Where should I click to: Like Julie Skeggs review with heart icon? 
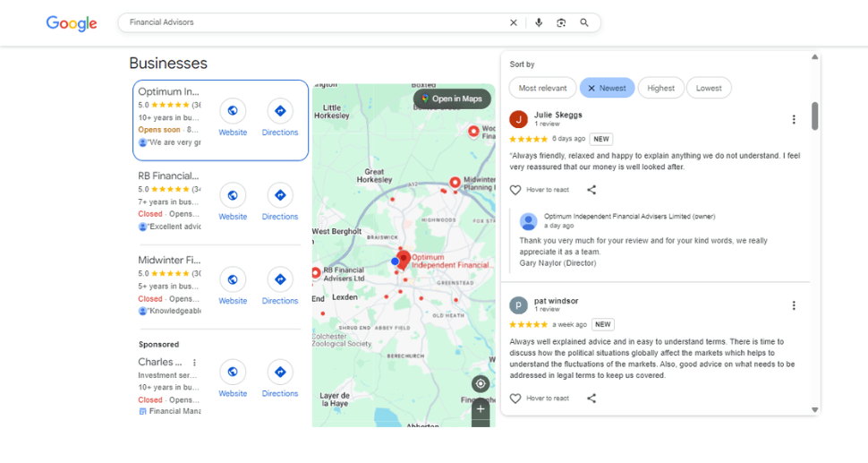pos(515,190)
